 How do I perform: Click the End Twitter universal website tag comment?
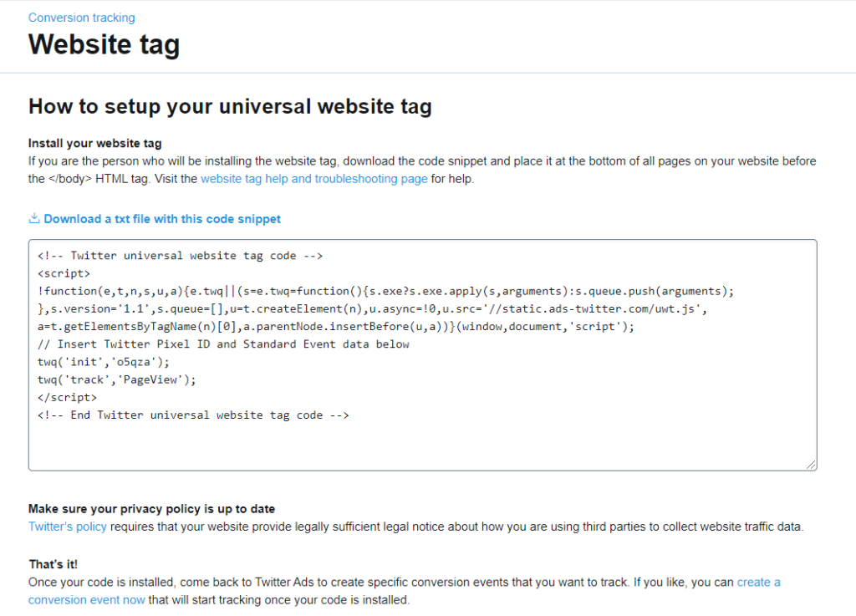pos(192,415)
